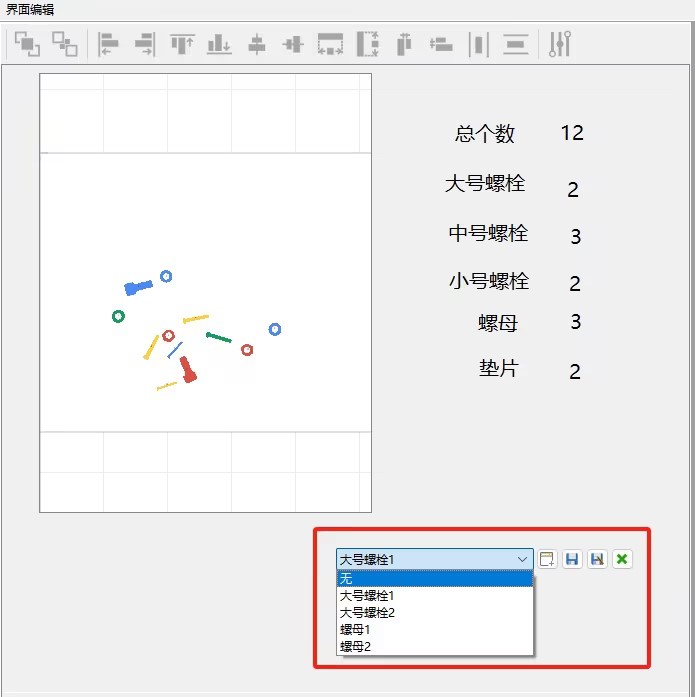Distribute controls evenly between horizontal lines
Image resolution: width=695 pixels, height=697 pixels.
click(515, 44)
